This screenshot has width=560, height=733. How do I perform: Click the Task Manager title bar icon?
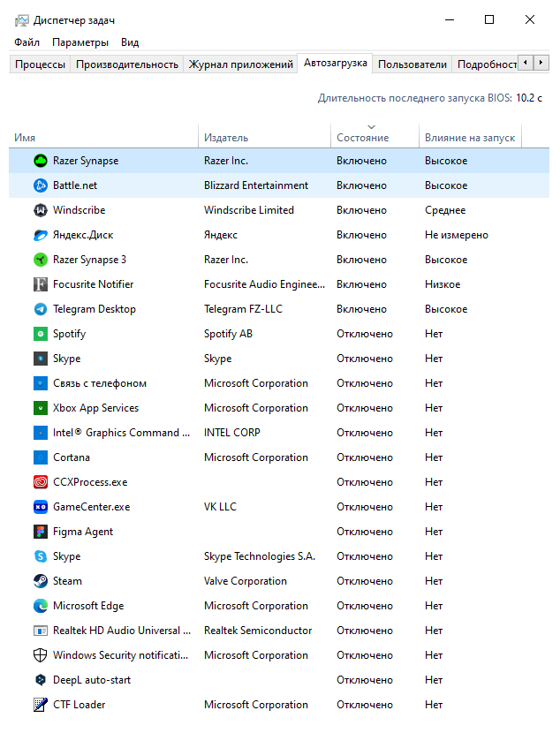21,20
